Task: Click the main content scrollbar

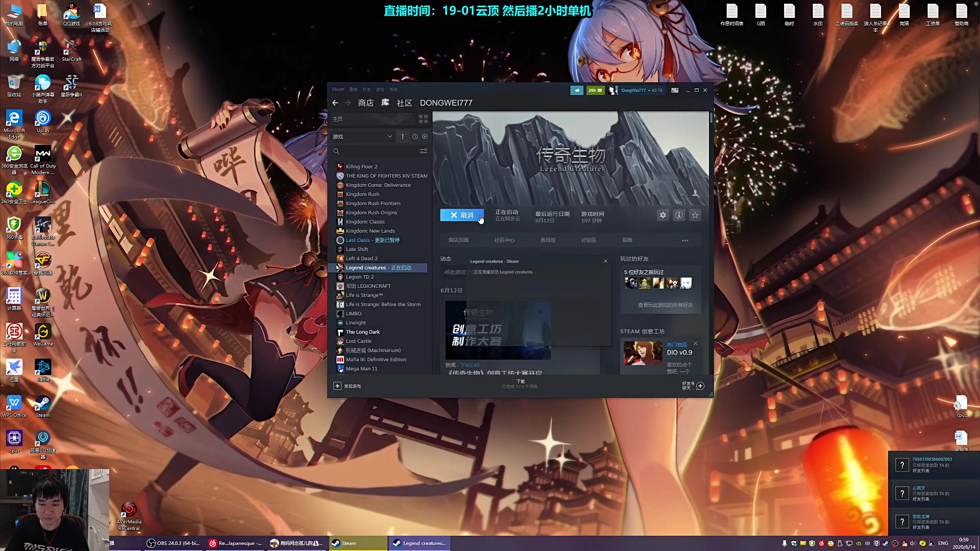Action: [x=710, y=118]
